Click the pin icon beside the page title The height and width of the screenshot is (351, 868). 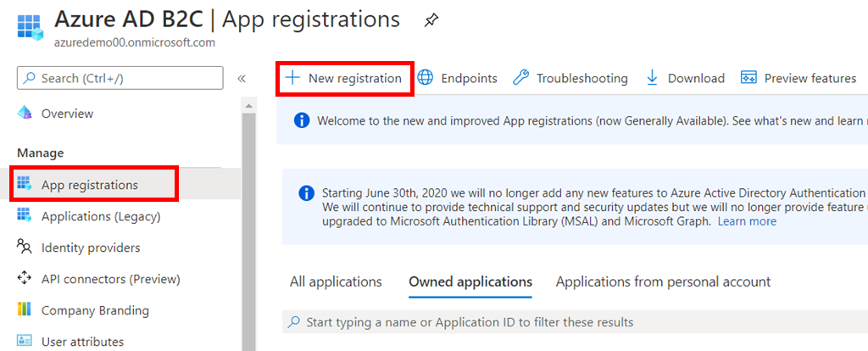tap(431, 20)
